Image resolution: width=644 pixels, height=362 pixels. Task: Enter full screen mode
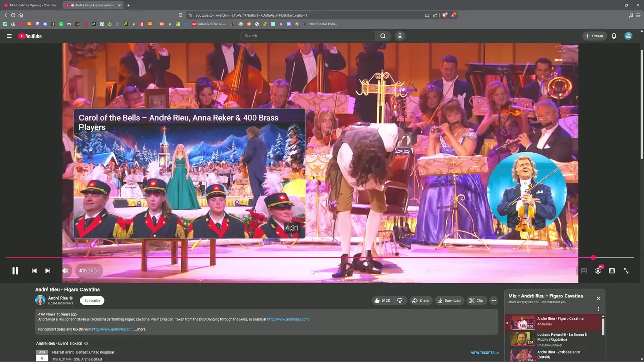click(626, 270)
